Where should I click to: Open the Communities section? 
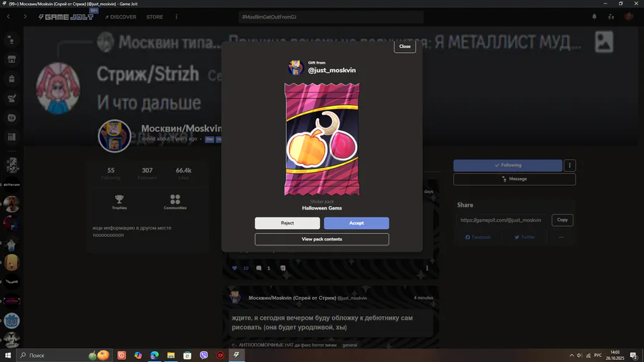[x=175, y=202]
